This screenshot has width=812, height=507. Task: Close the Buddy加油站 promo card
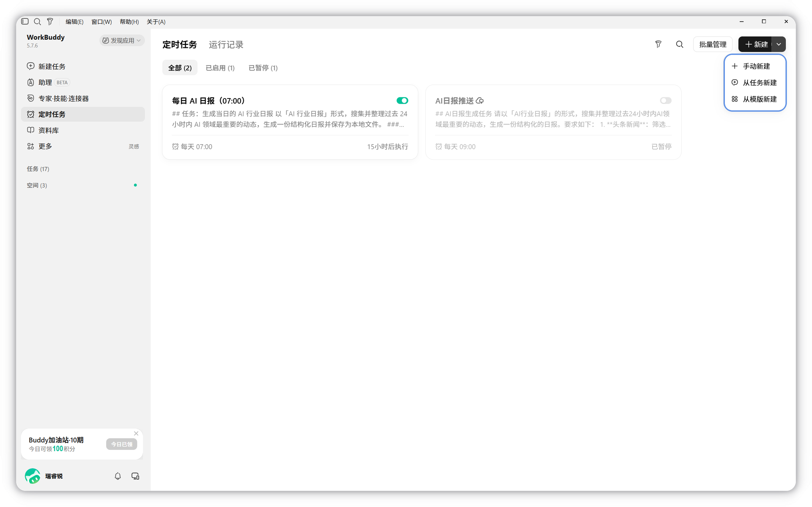click(x=136, y=433)
